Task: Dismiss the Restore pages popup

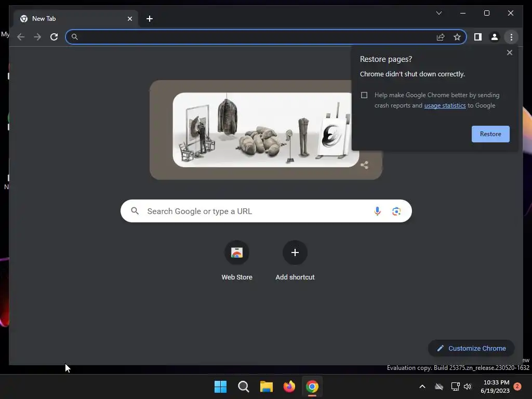Action: coord(509,52)
